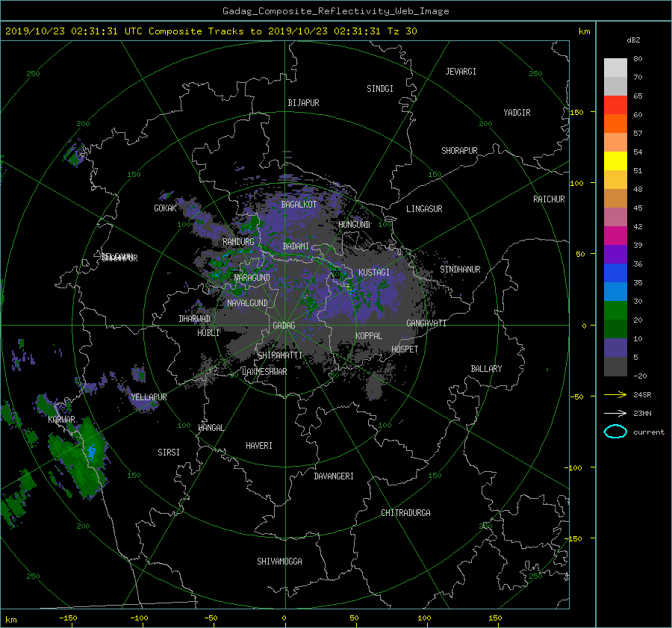The height and width of the screenshot is (628, 672).
Task: Select the bright green 20-30 dBZ color band
Action: pos(615,310)
